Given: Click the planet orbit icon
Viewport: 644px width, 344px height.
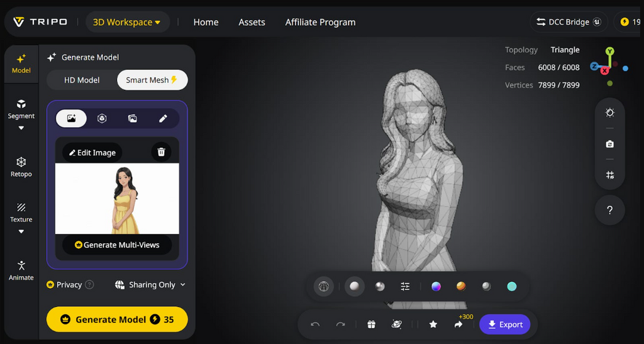Looking at the screenshot, I should (397, 325).
